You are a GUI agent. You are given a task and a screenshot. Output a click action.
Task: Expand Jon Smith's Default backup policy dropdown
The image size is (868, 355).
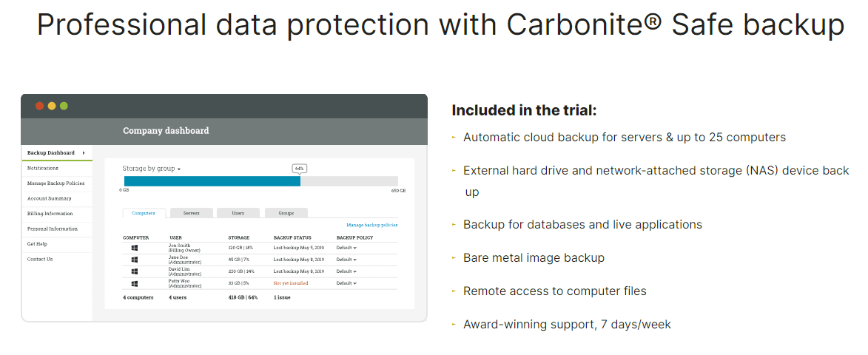[x=346, y=248]
